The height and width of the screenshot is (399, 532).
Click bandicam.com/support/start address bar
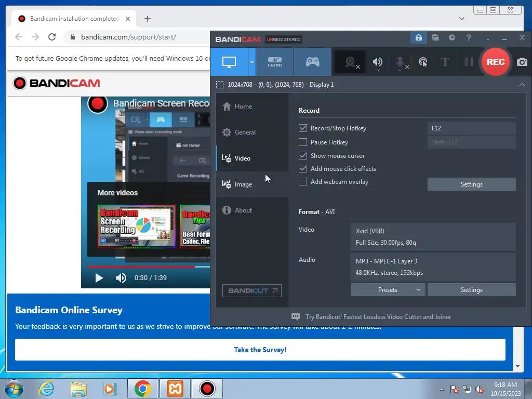coord(128,37)
